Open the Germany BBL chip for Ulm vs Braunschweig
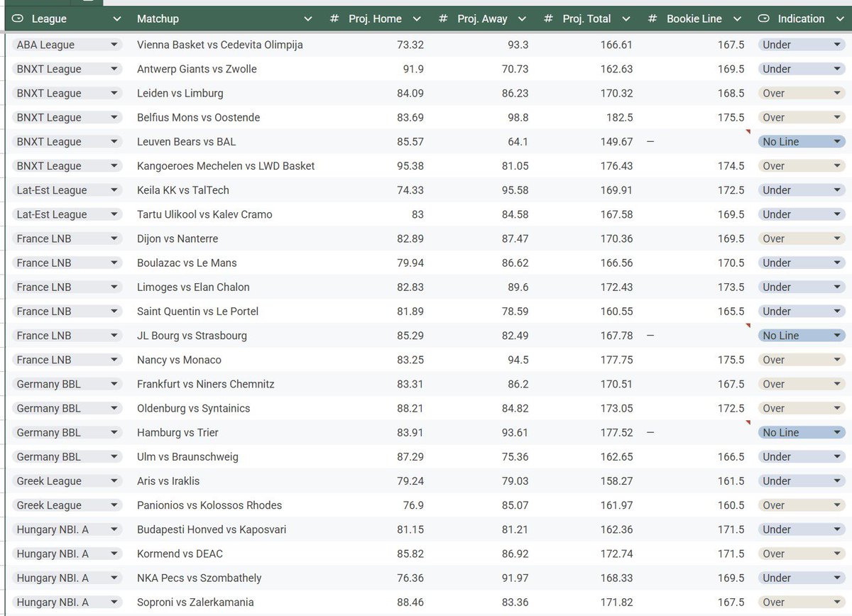Screen dimensions: 852x616 coord(67,456)
